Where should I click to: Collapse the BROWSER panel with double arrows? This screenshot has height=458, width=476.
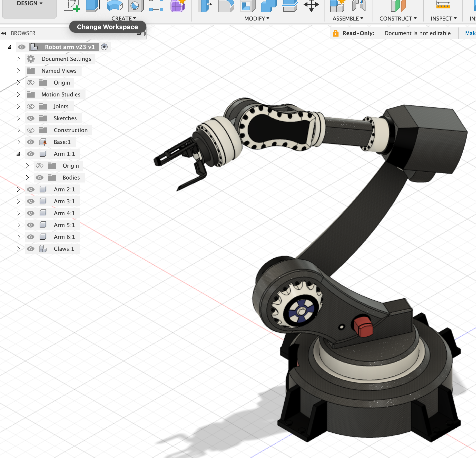click(3, 33)
